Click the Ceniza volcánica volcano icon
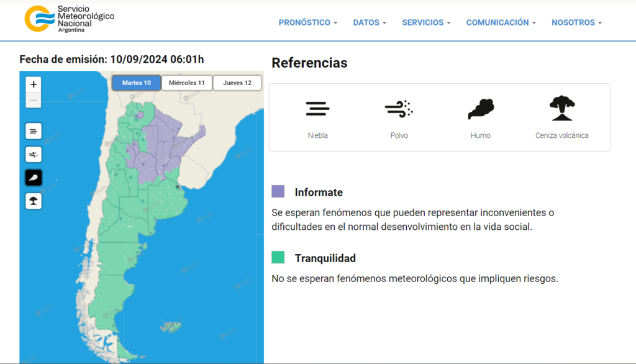The width and height of the screenshot is (636, 364). (x=561, y=109)
